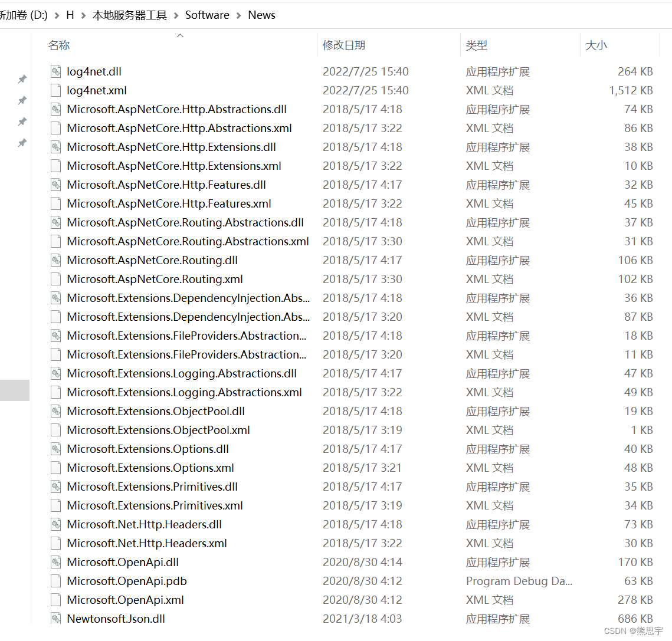Click icon of Newtonsoft.Json.dll
This screenshot has height=641, width=672.
(x=55, y=618)
